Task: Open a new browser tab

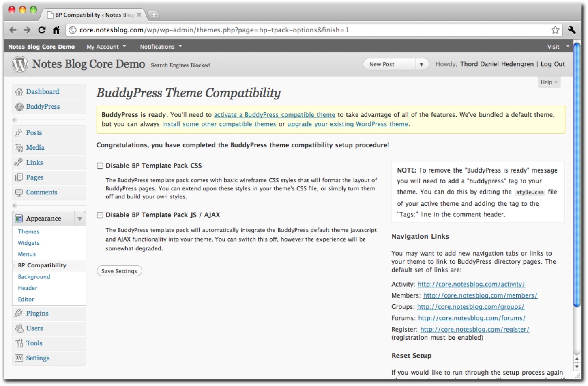Action: coord(154,15)
